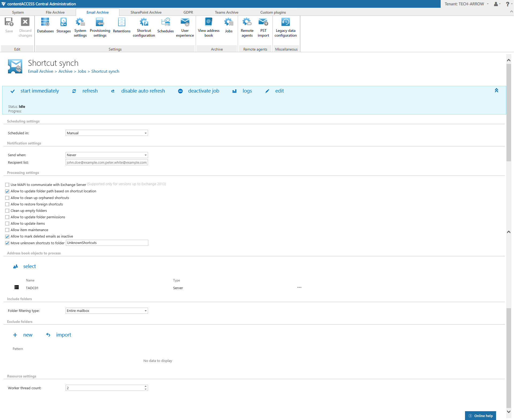The width and height of the screenshot is (514, 420).
Task: Switch to the SharePoint Archive tab
Action: pos(146,12)
